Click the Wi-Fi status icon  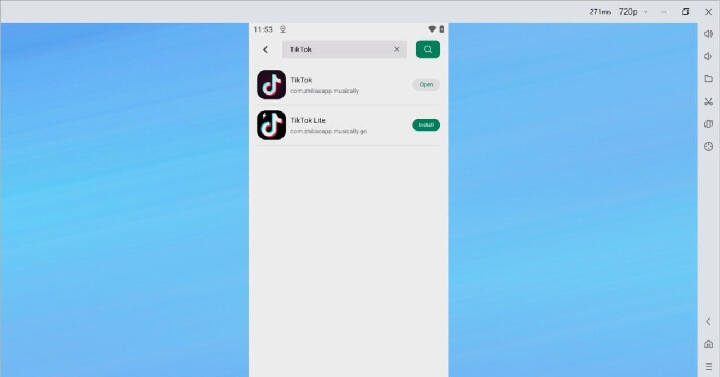[x=432, y=29]
